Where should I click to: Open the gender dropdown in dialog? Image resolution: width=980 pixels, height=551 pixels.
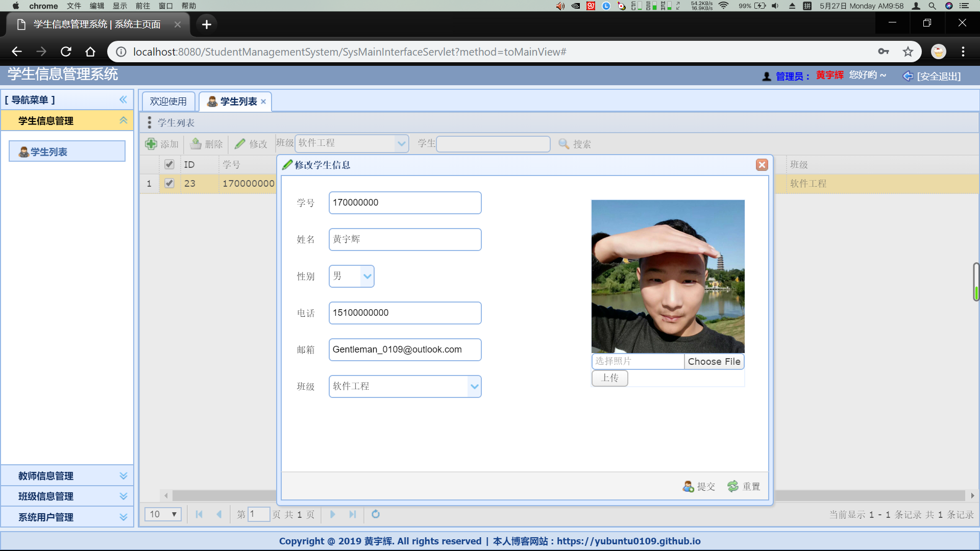(x=367, y=276)
